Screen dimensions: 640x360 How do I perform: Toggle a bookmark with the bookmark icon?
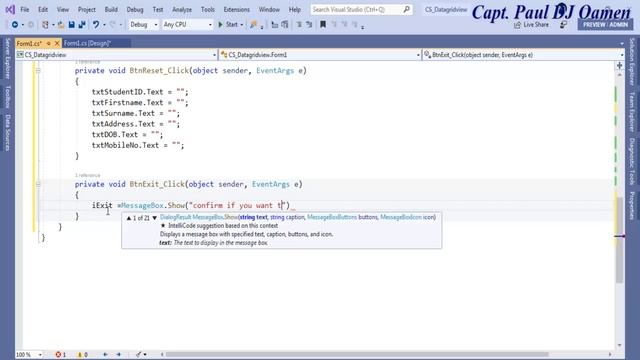(323, 25)
